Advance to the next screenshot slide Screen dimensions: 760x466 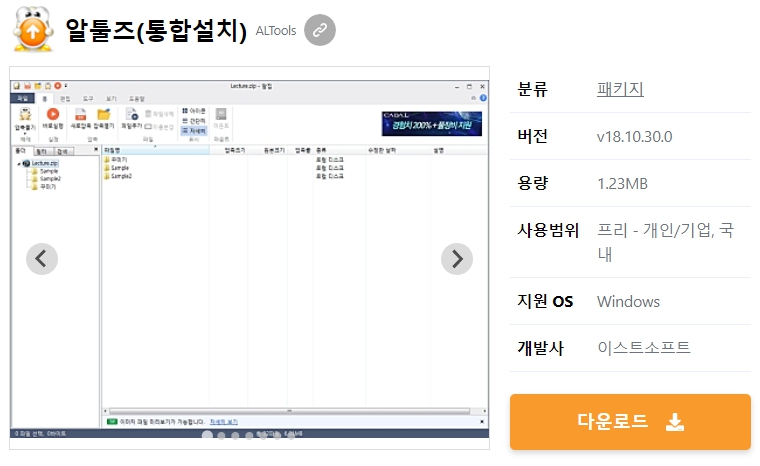coord(457,259)
